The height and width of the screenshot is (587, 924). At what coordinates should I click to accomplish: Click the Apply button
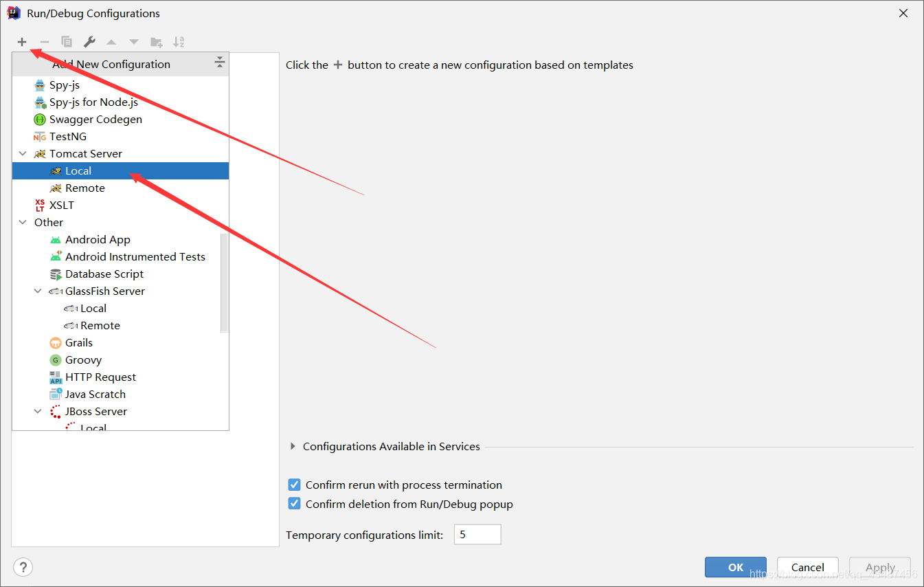[x=880, y=567]
